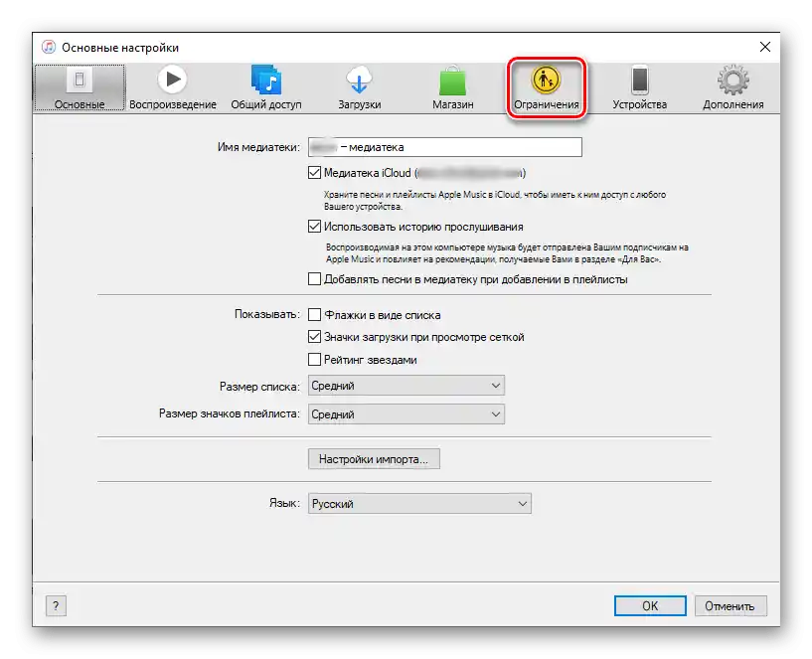This screenshot has width=812, height=659.
Task: Toggle Медиатека iCloud checkbox
Action: coord(314,173)
